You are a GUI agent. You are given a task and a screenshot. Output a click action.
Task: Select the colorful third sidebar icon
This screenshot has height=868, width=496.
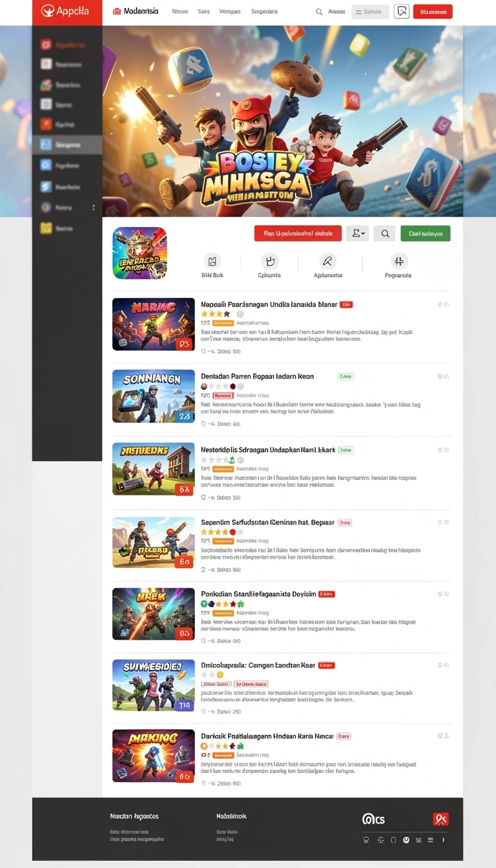pyautogui.click(x=46, y=84)
